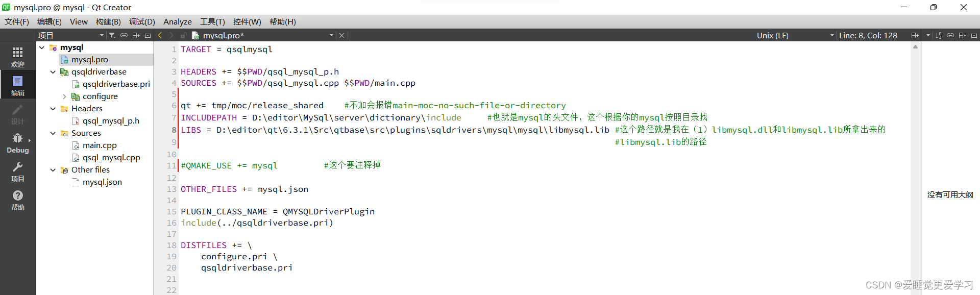Image resolution: width=980 pixels, height=295 pixels.
Task: Open the 帮助 (Help) mode
Action: point(18,200)
